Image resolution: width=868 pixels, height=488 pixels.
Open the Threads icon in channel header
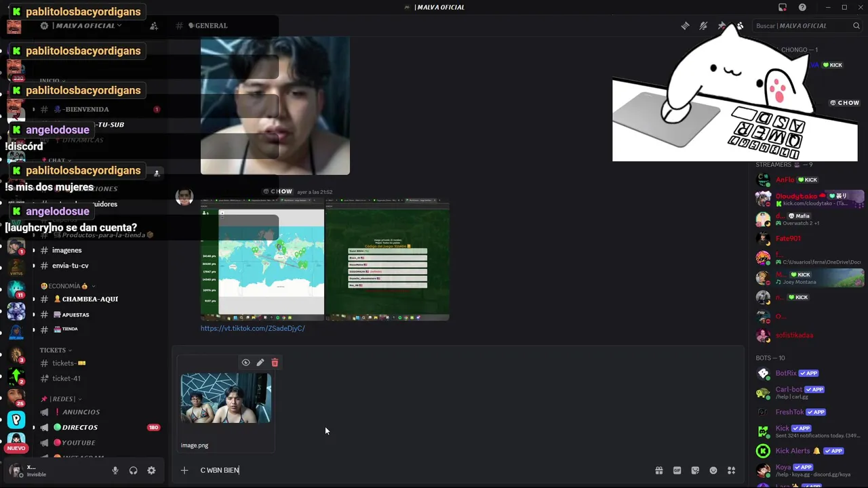click(x=686, y=26)
